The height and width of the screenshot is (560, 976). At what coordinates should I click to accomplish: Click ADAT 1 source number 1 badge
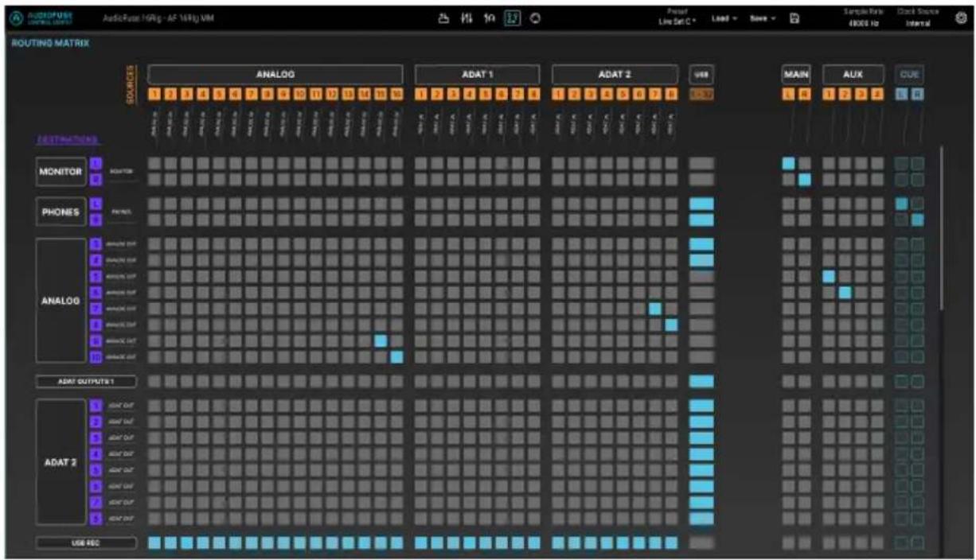[420, 95]
